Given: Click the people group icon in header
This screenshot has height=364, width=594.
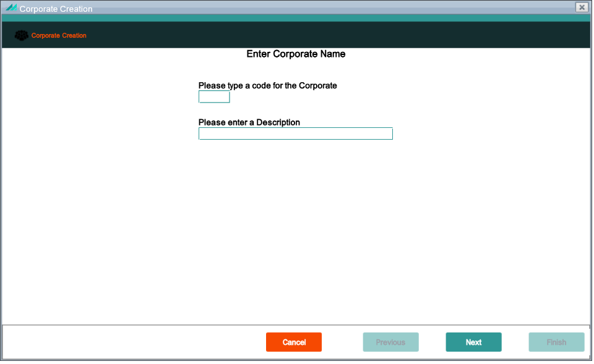Looking at the screenshot, I should 21,36.
